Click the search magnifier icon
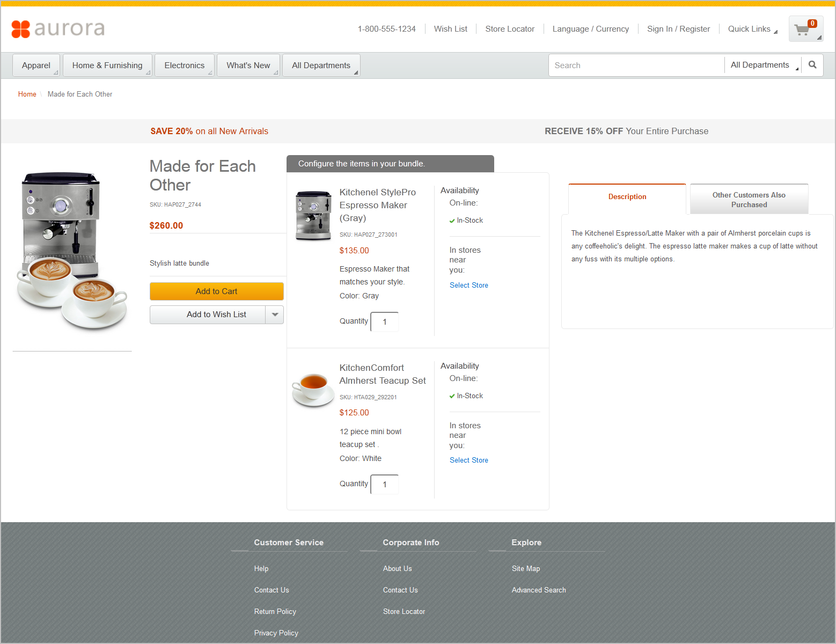The image size is (836, 644). coord(812,65)
